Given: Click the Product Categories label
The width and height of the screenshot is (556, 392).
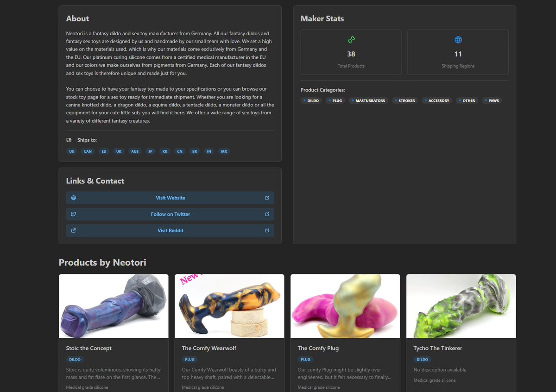Looking at the screenshot, I should click(322, 90).
